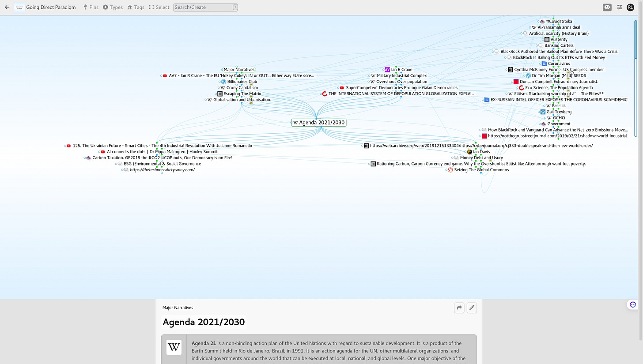Select the Government node
Screen dimensions: 643x364
coord(556,124)
